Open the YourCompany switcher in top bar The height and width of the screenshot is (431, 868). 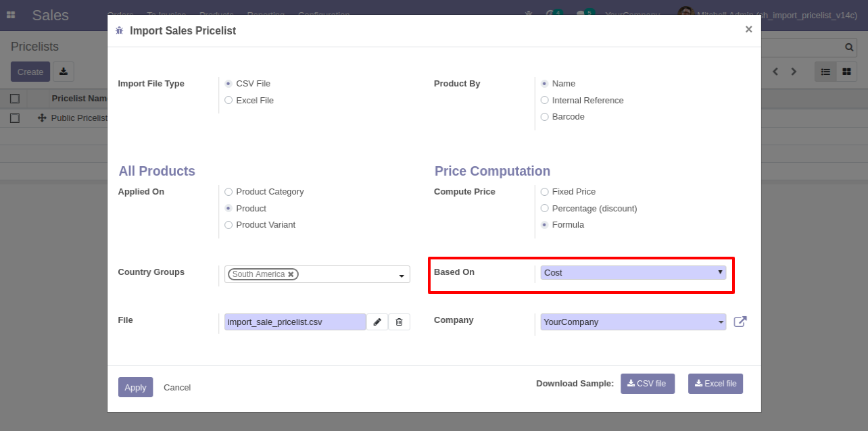(632, 14)
